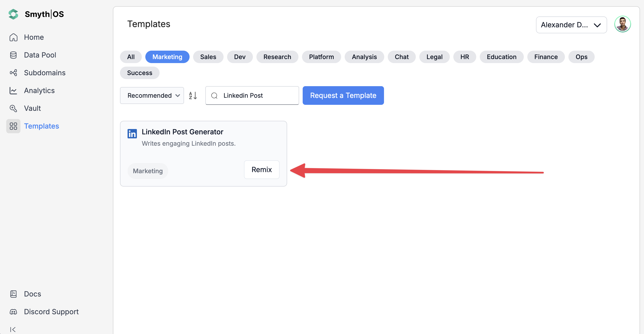This screenshot has width=644, height=334.
Task: Open the Vault key icon
Action: (x=13, y=108)
